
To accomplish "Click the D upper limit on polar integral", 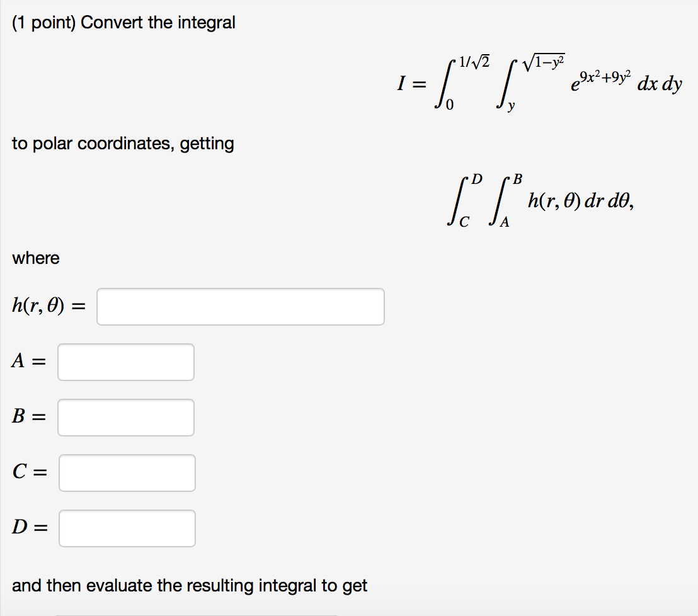I will pyautogui.click(x=477, y=180).
